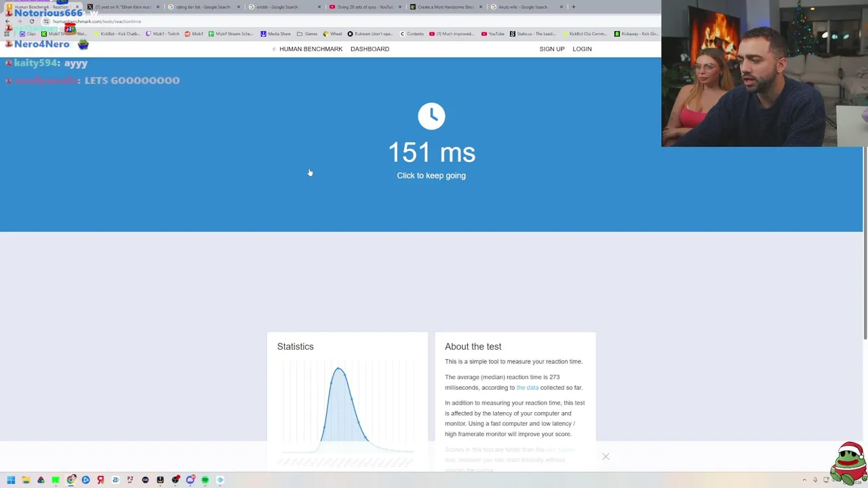Open the 'Stake.us' bookmark
The image size is (868, 488).
click(532, 34)
